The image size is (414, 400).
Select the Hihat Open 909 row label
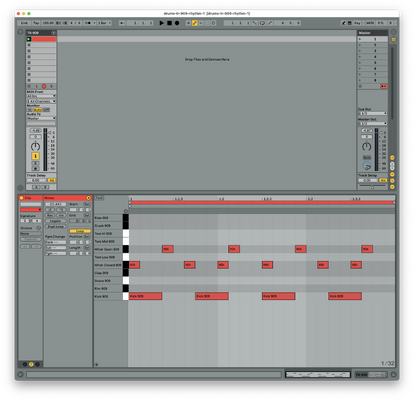click(108, 249)
